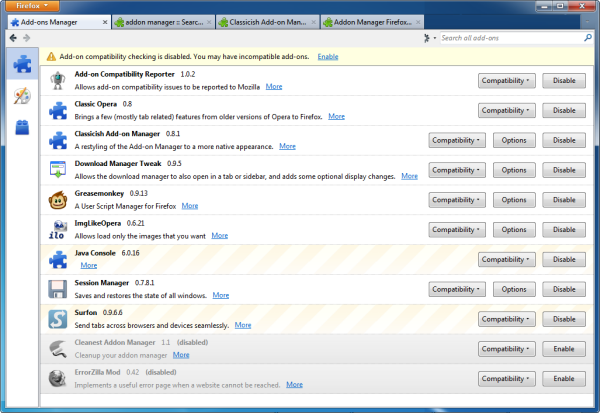Image resolution: width=600 pixels, height=413 pixels.
Task: Go forward with the forward arrow
Action: tap(26, 38)
